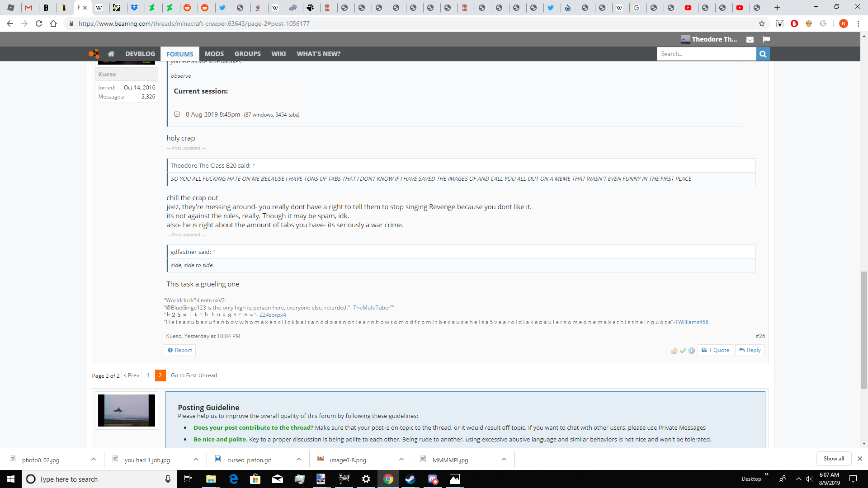Bookmark this page with the star icon
This screenshot has width=868, height=488.
click(x=762, y=23)
